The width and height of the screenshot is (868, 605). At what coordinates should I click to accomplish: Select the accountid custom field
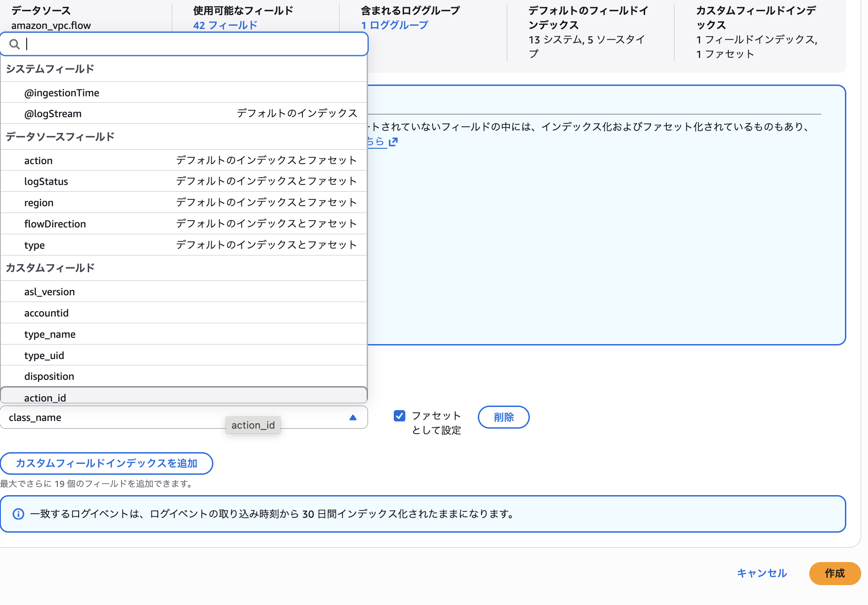47,312
